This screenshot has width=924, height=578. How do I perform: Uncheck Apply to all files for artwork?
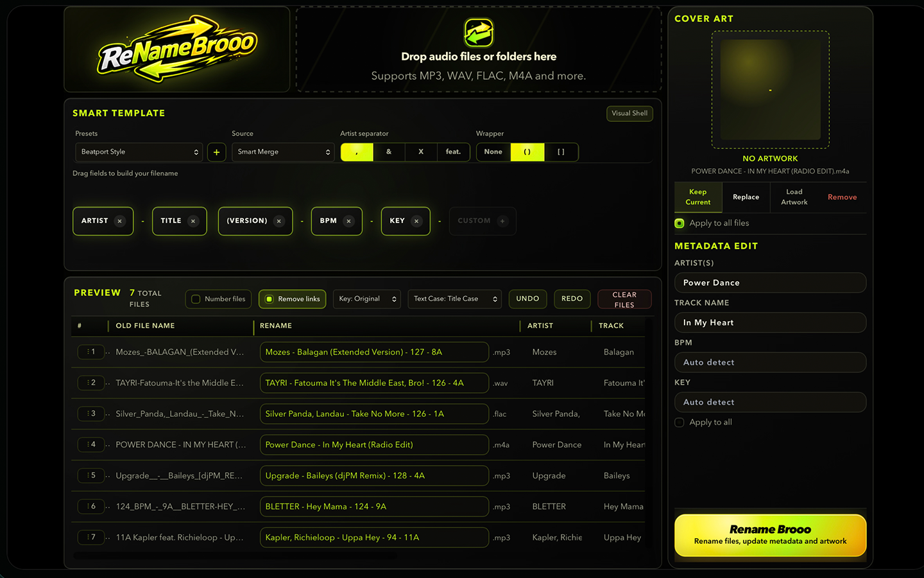pos(680,223)
